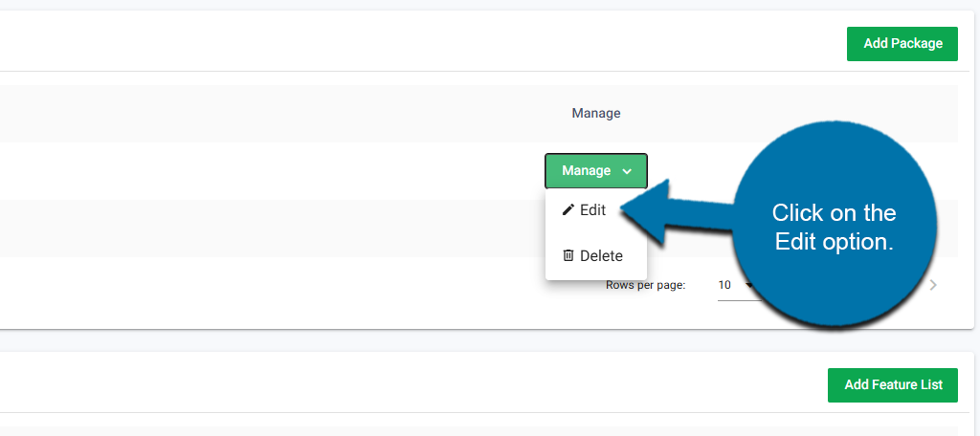Click the 'Click on the Edit option.' text

834,228
